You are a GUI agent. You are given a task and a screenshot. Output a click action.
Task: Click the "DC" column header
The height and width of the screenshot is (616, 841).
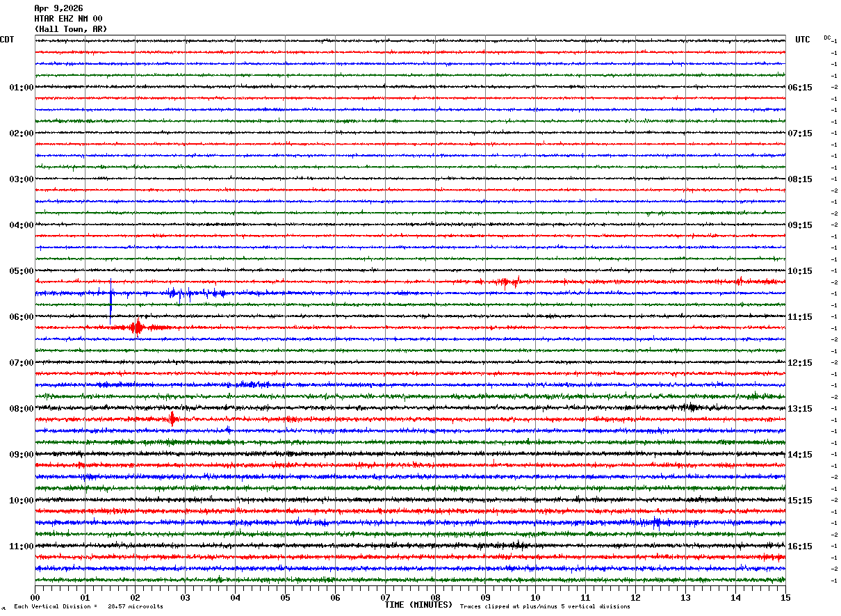pyautogui.click(x=827, y=38)
